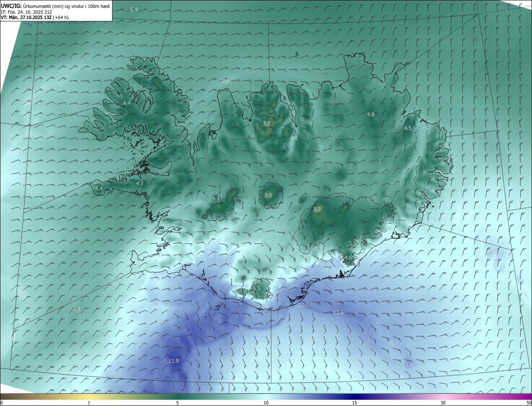
Task: Click the '3.8' value label
Action: coord(267,124)
